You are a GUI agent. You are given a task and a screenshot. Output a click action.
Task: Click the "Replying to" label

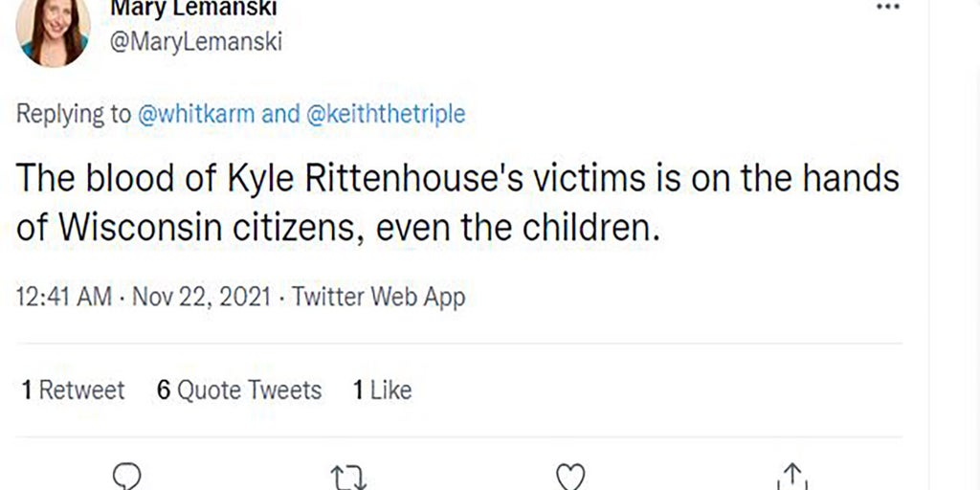(73, 114)
